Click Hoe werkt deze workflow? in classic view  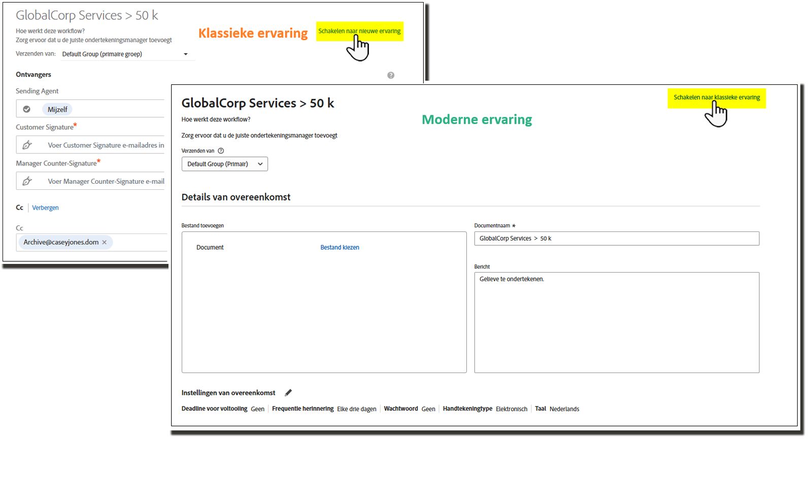click(50, 31)
